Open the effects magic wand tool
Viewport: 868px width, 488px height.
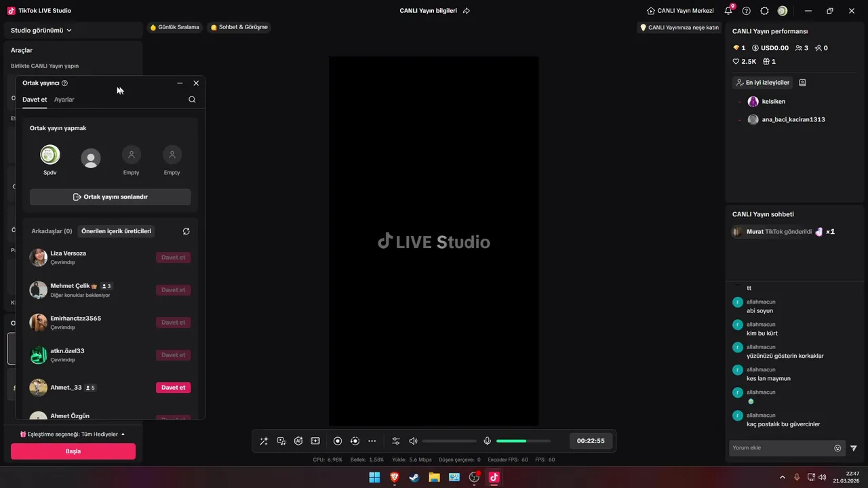(264, 441)
